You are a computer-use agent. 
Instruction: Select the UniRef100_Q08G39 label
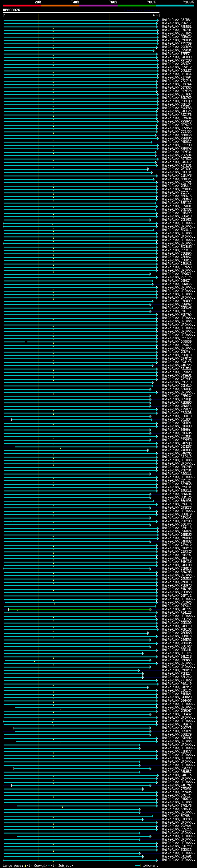click(177, 342)
